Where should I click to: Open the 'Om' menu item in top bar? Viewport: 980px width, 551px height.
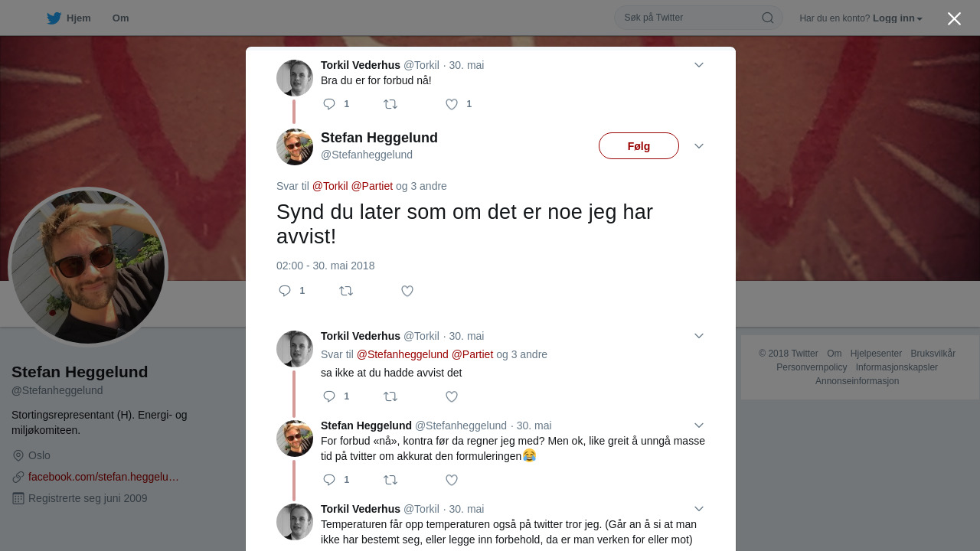tap(120, 18)
